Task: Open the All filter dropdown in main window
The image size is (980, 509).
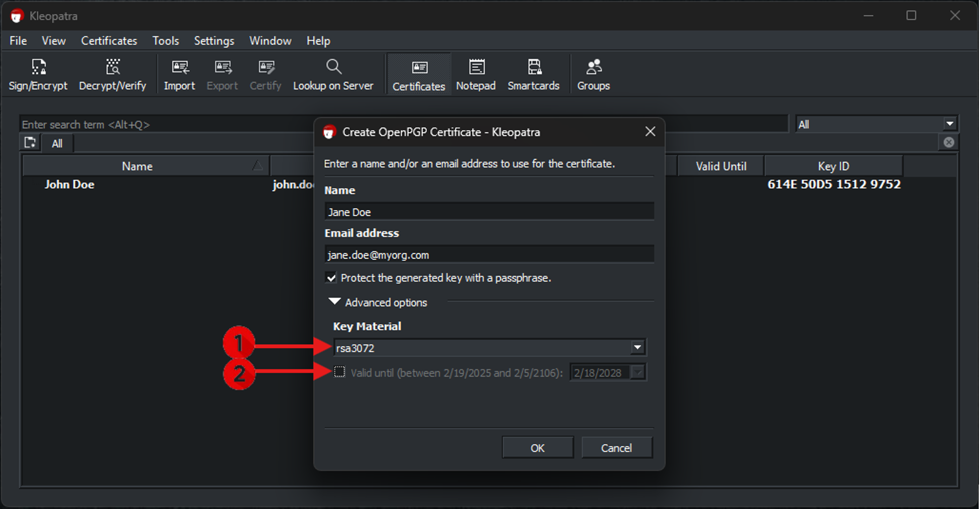Action: (876, 124)
